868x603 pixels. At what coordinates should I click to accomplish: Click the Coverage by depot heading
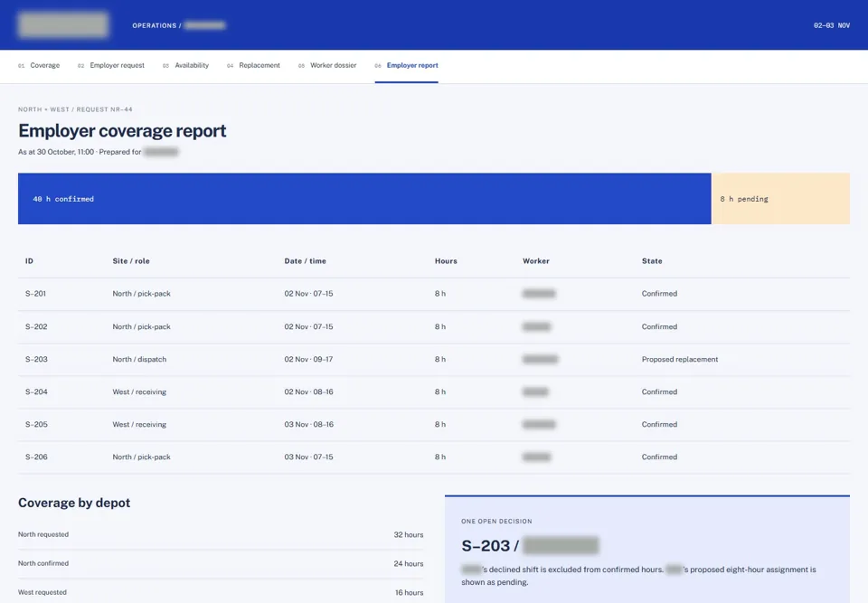pos(74,503)
